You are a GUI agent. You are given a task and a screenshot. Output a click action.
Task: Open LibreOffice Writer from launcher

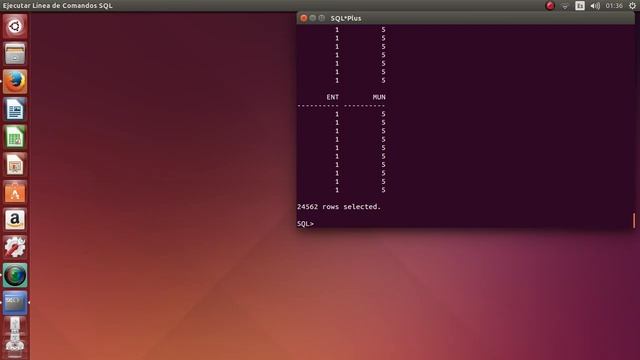click(x=15, y=109)
